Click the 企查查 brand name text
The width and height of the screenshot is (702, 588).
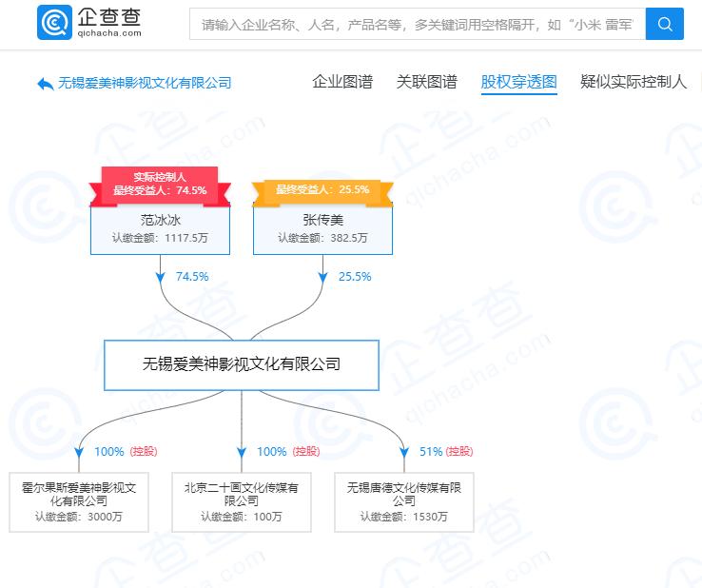(x=108, y=17)
